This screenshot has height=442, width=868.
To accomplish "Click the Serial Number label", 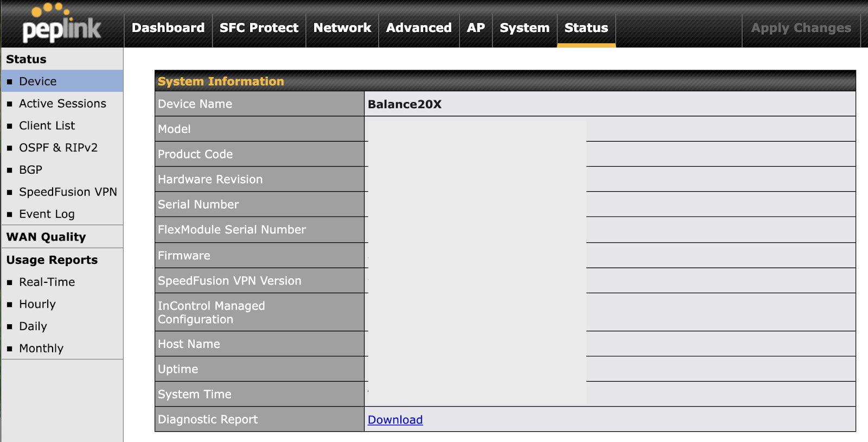I will click(198, 205).
